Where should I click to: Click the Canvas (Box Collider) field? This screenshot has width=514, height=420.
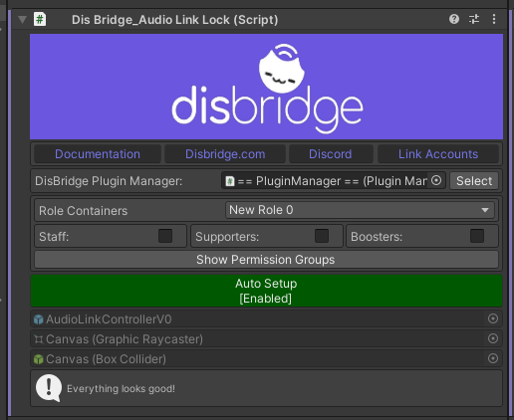pos(266,359)
